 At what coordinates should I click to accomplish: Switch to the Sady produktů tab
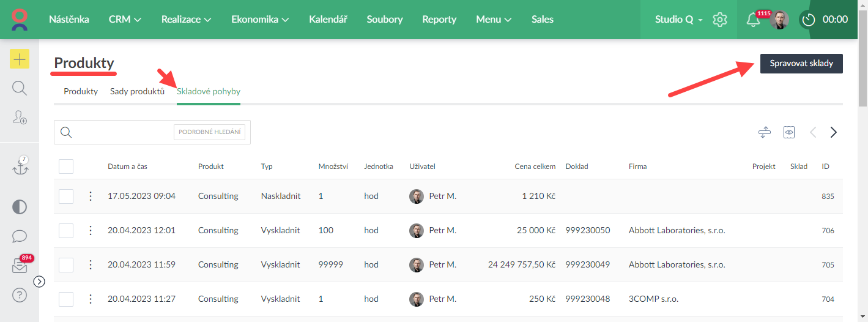tap(137, 92)
